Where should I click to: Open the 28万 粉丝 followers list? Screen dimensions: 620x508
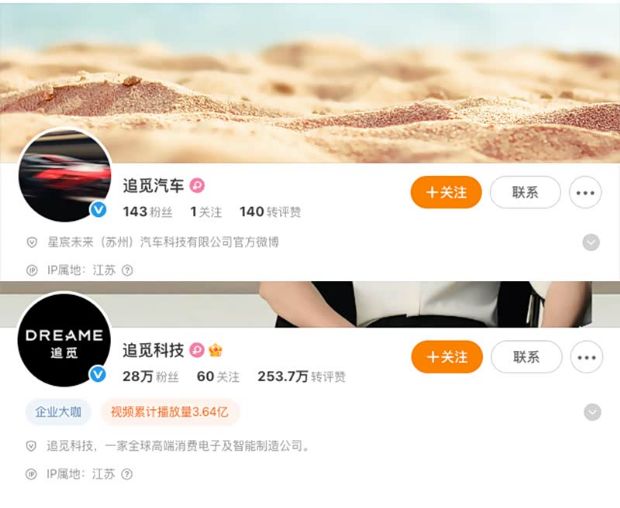click(x=150, y=376)
